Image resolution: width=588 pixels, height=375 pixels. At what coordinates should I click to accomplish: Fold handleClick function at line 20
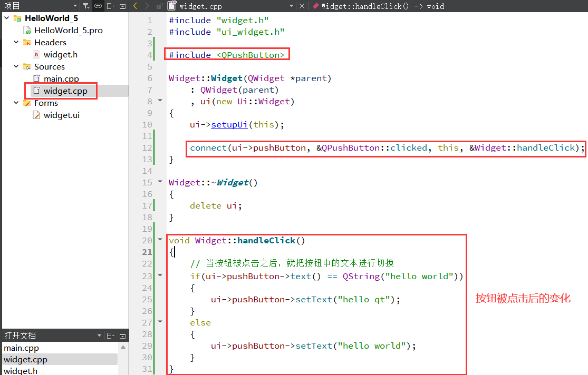(x=160, y=240)
